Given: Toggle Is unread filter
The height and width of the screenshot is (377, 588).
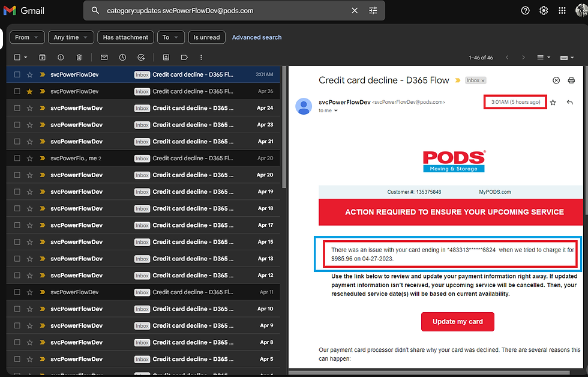Looking at the screenshot, I should pyautogui.click(x=206, y=37).
